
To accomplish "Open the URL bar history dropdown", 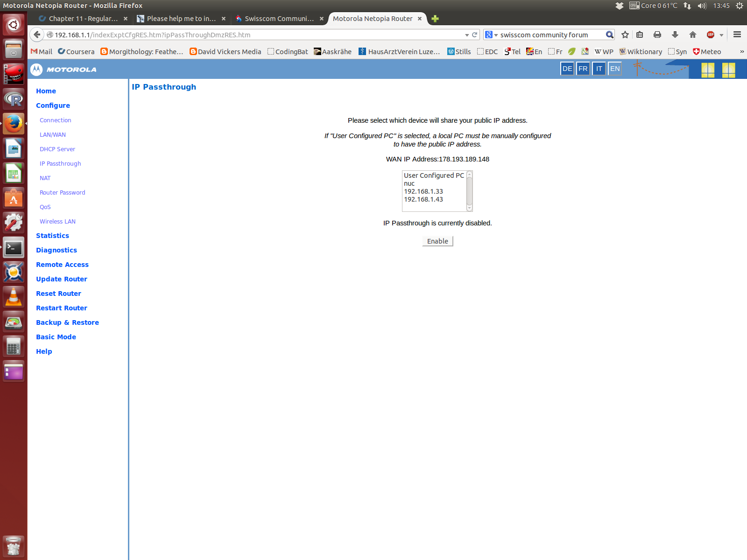I will [466, 35].
